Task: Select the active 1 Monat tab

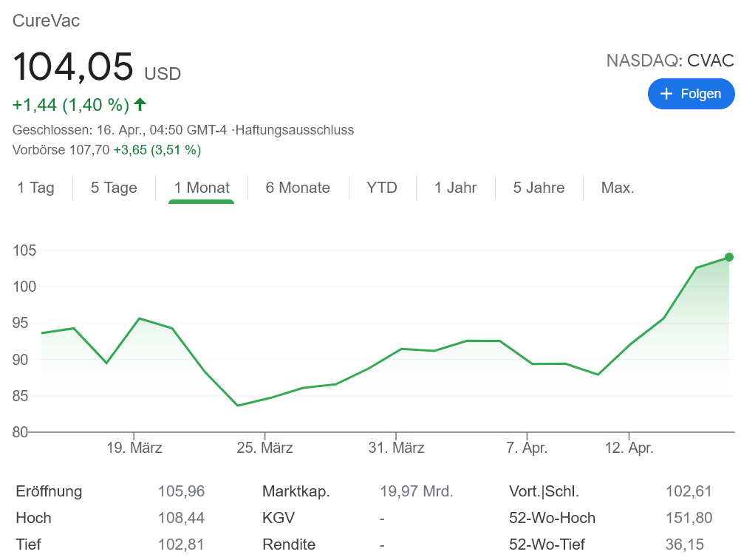Action: click(202, 188)
